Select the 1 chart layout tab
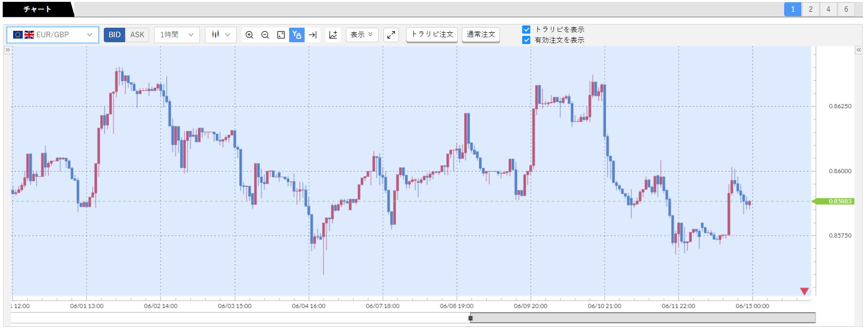Viewport: 868px width, 330px height. click(x=793, y=9)
